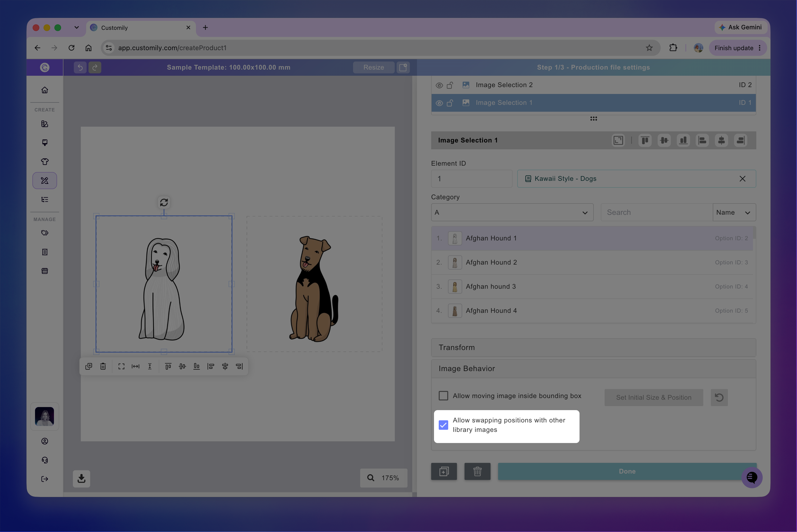Hide Image Selection 2 layer with eye icon
797x532 pixels.
(439, 85)
